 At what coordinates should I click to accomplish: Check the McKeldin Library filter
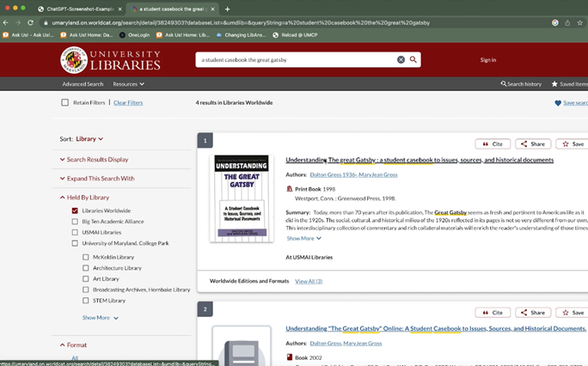(86, 257)
